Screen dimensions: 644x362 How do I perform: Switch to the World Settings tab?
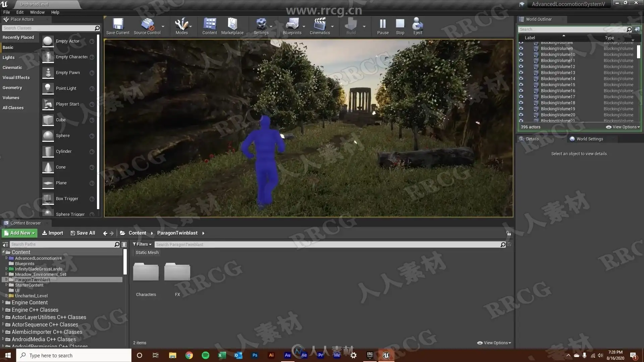[589, 139]
